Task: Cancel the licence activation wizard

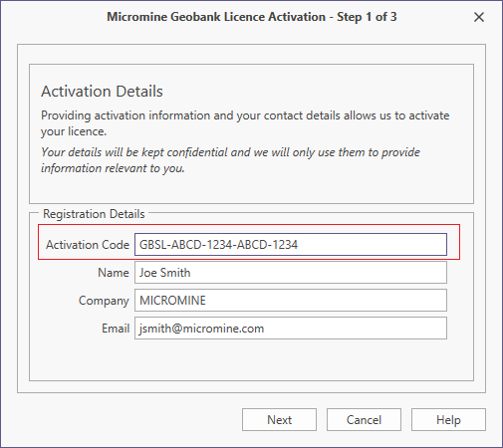Action: click(364, 419)
